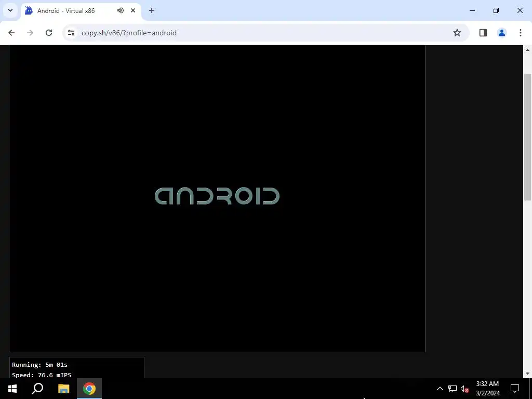Viewport: 532px width, 399px height.
Task: Click the scrollbar up arrow
Action: [x=528, y=50]
